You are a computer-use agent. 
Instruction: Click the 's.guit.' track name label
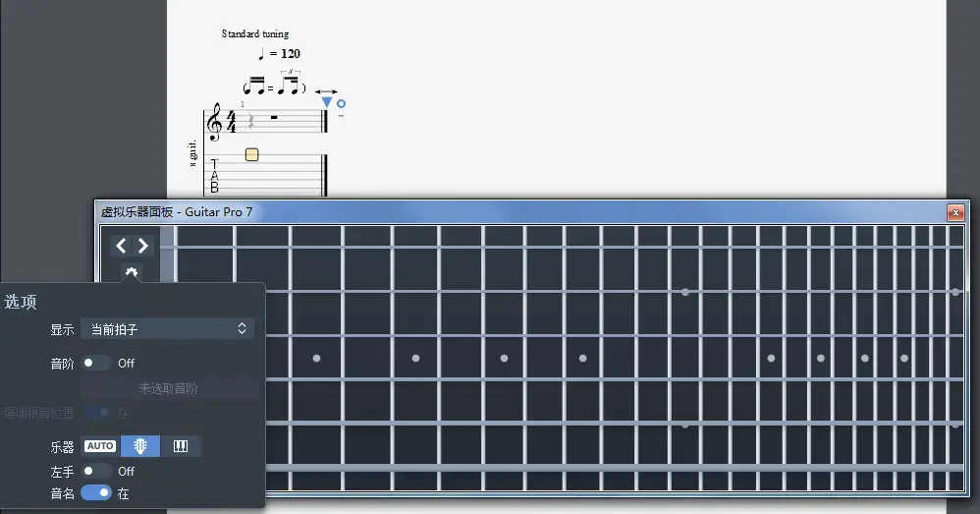click(191, 152)
